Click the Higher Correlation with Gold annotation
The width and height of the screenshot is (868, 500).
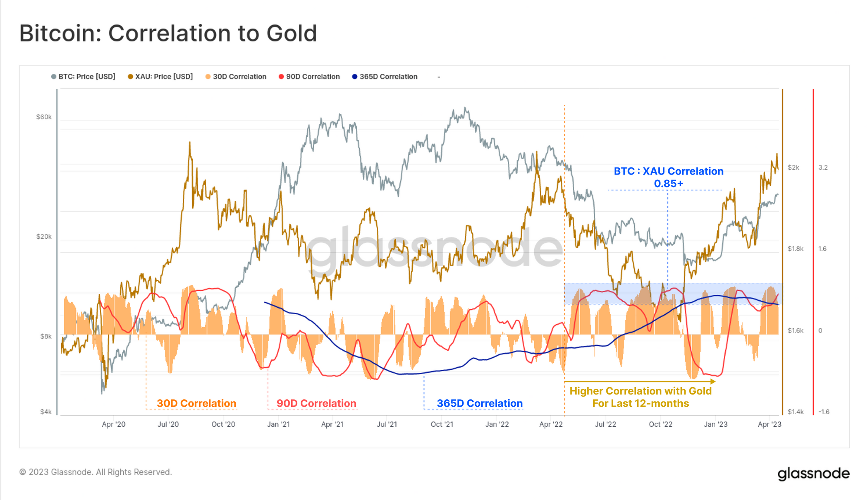pos(641,397)
